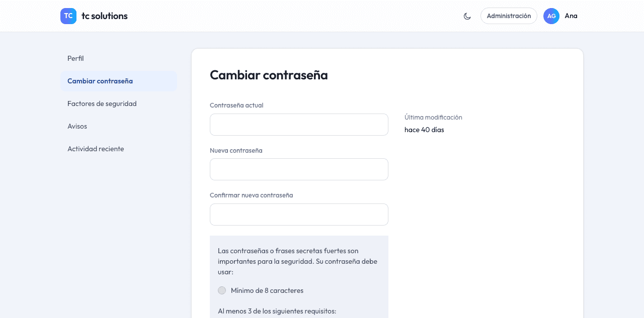Focus the Confirmar nueva contraseña field

point(299,215)
